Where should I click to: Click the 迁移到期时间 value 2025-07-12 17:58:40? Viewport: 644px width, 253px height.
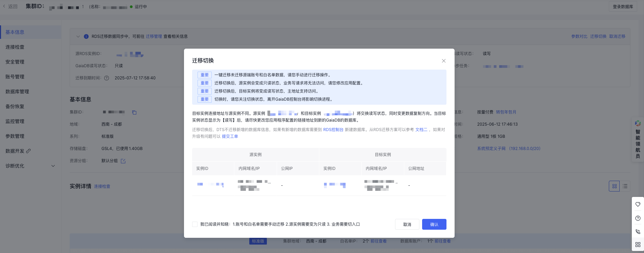135,78
